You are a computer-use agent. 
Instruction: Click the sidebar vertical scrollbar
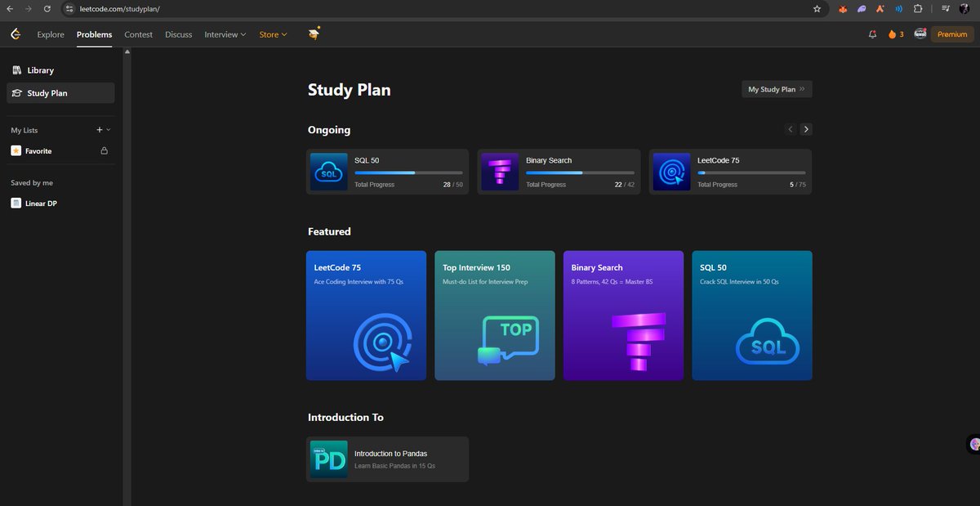(127, 278)
